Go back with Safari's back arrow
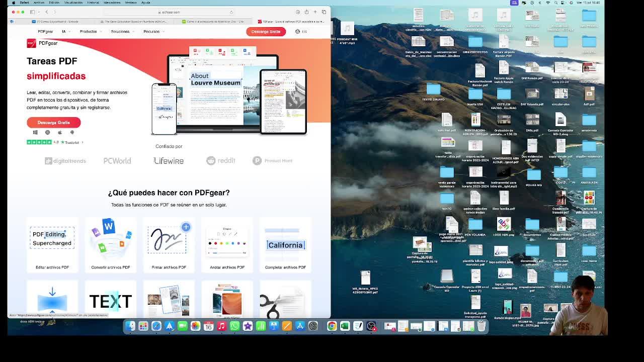 (x=47, y=12)
